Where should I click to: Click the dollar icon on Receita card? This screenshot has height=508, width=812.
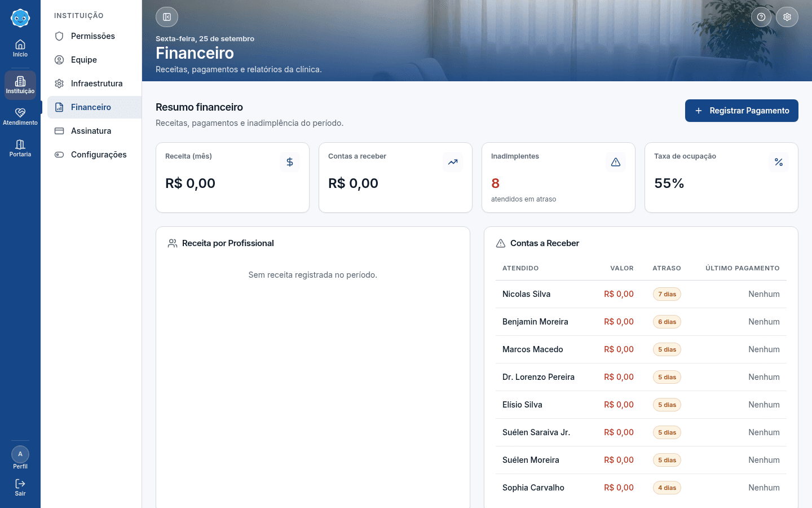point(290,162)
